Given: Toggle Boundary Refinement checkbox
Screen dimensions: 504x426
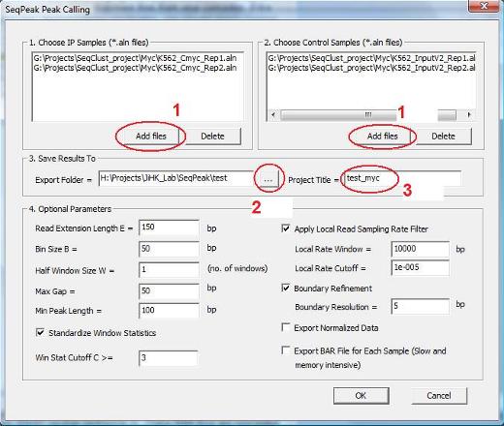Looking at the screenshot, I should [286, 288].
